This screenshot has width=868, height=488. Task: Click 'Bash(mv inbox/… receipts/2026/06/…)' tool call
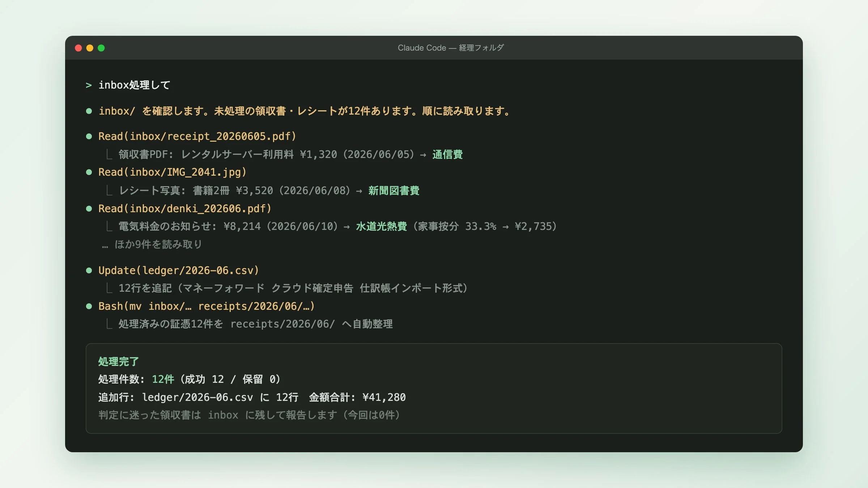pyautogui.click(x=207, y=306)
